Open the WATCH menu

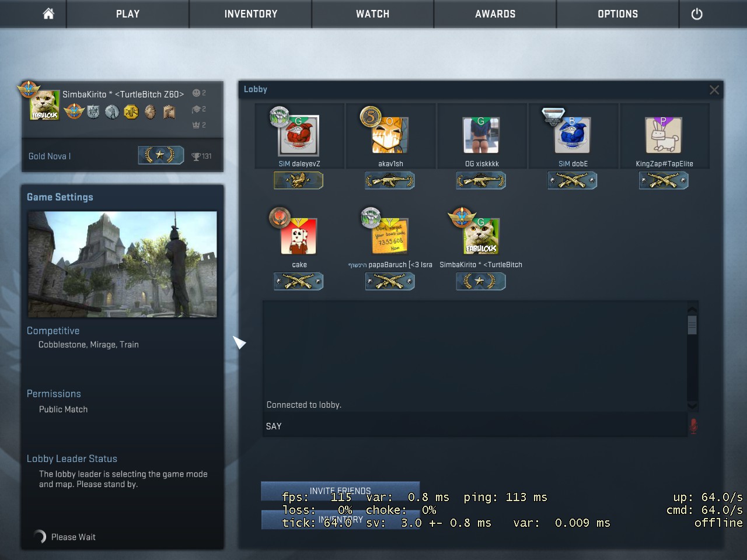(373, 13)
